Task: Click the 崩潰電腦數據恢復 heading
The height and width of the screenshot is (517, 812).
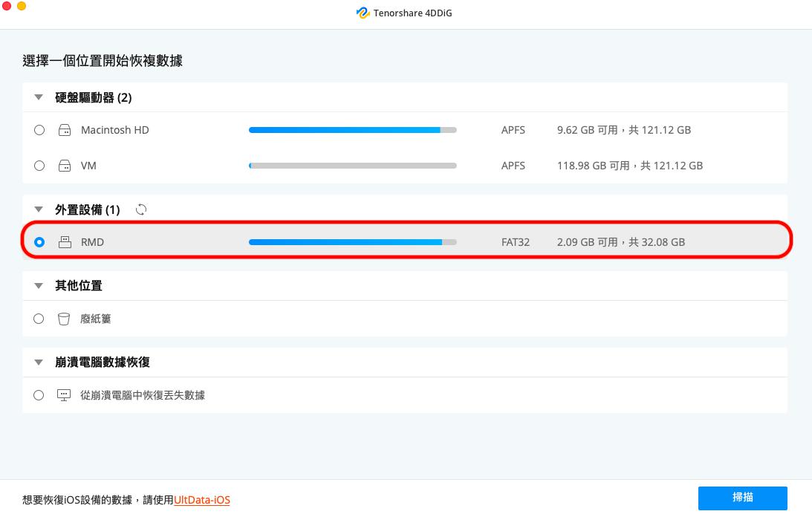Action: (x=103, y=362)
